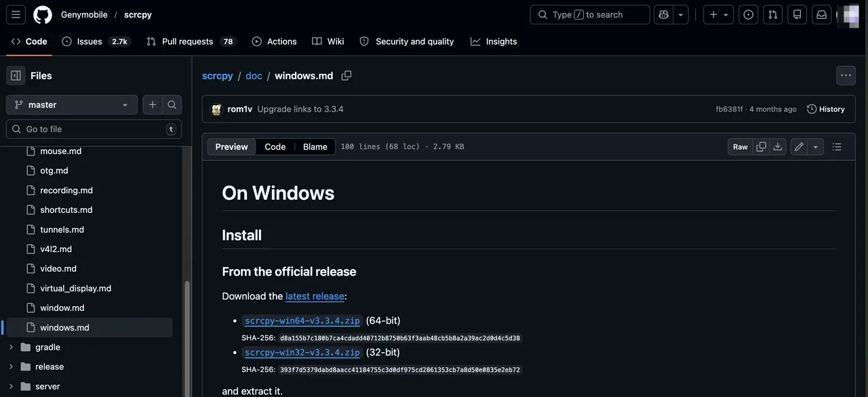Open rom1v author profile link
The image size is (868, 397).
240,109
